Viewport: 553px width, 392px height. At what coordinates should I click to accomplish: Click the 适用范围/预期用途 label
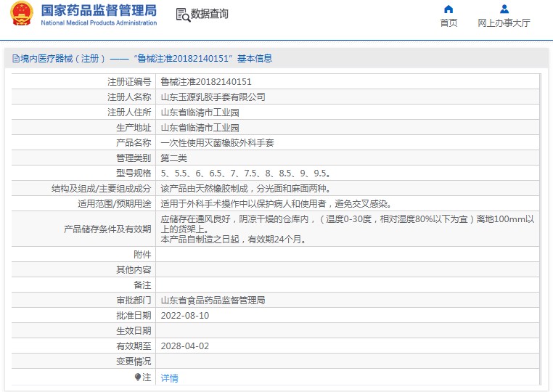point(115,203)
